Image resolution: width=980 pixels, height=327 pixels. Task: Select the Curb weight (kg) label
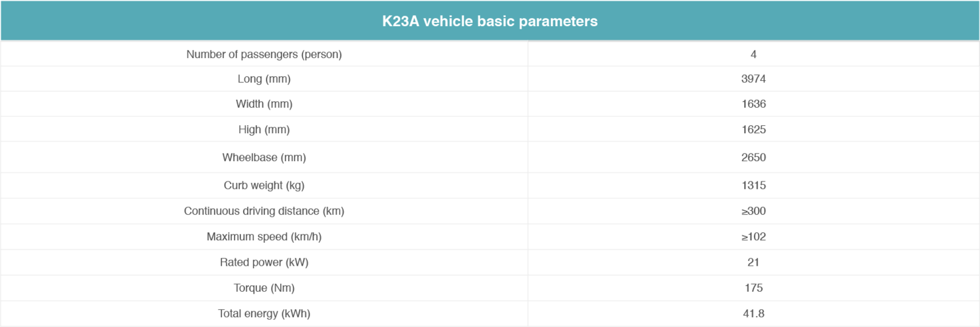[x=264, y=185]
